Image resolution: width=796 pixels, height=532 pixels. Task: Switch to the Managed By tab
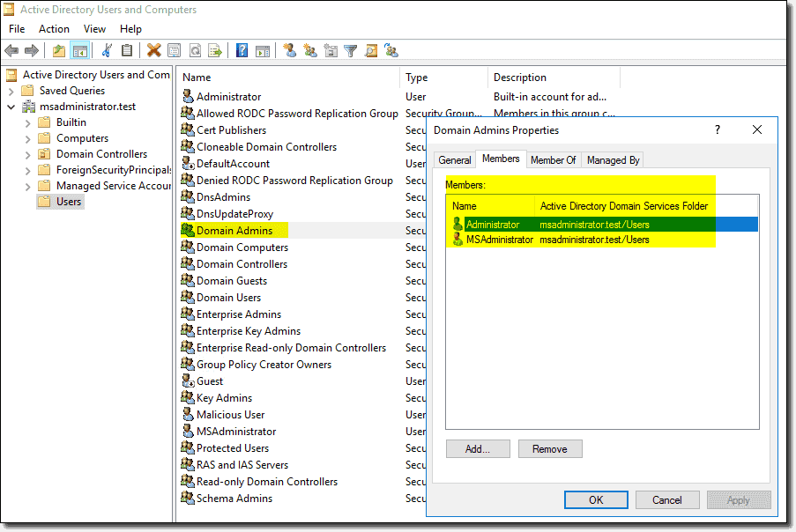pyautogui.click(x=613, y=159)
